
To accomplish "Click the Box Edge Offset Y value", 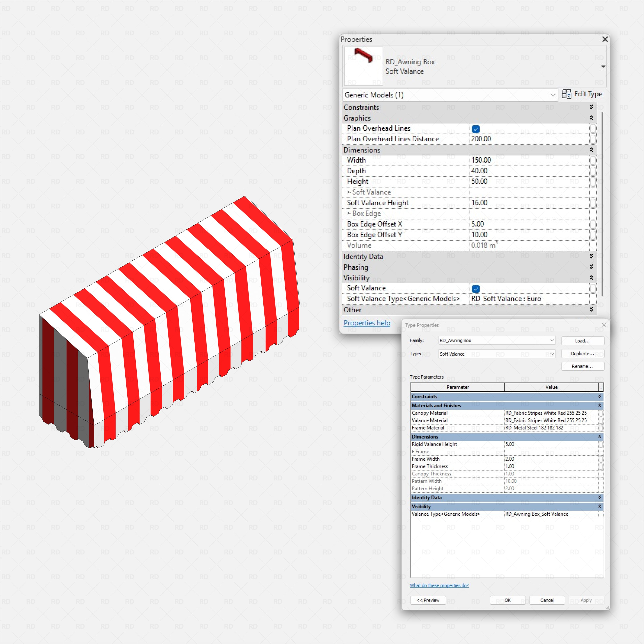I will coord(529,235).
